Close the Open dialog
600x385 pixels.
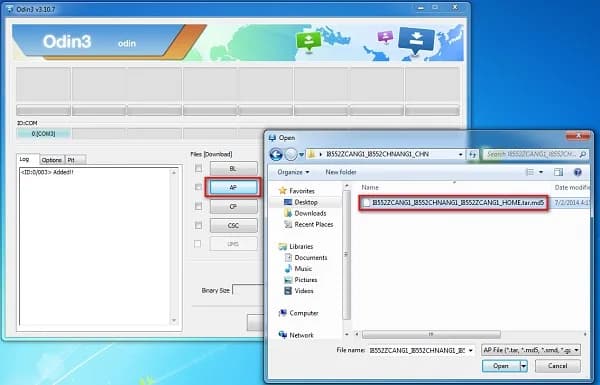tap(578, 136)
